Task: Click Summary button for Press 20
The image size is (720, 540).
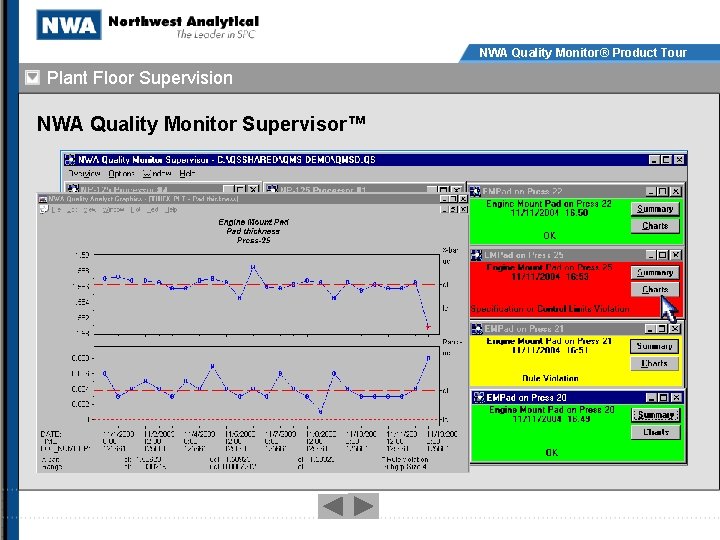Action: point(655,415)
